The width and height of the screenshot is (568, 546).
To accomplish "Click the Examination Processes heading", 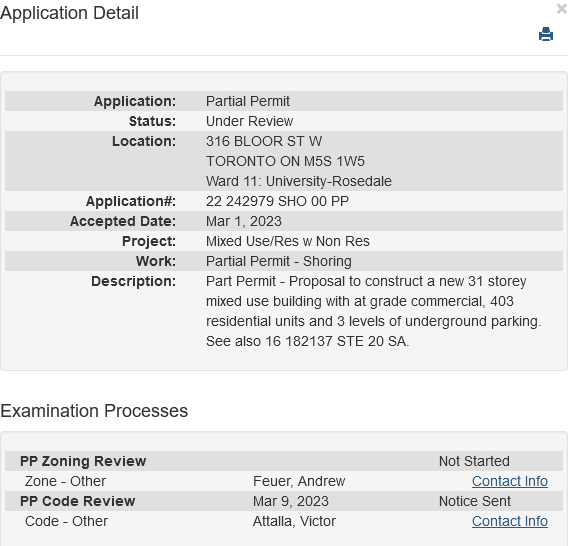I will pyautogui.click(x=94, y=411).
